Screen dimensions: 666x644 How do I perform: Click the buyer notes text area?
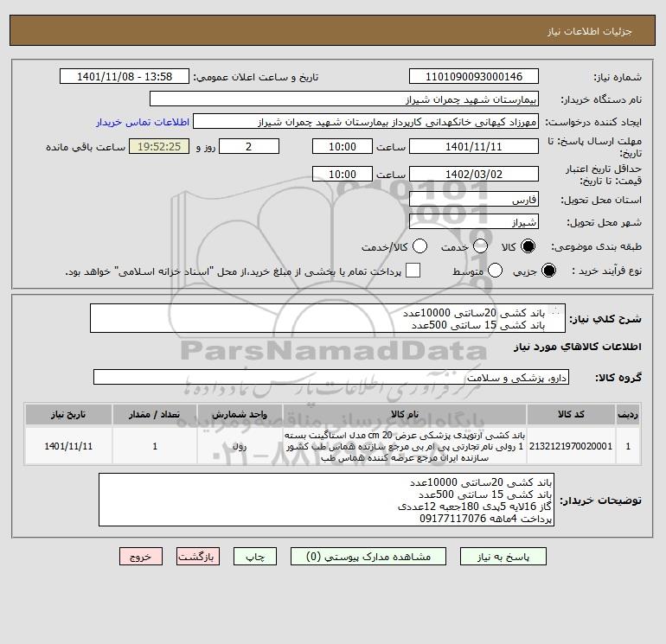[x=326, y=501]
